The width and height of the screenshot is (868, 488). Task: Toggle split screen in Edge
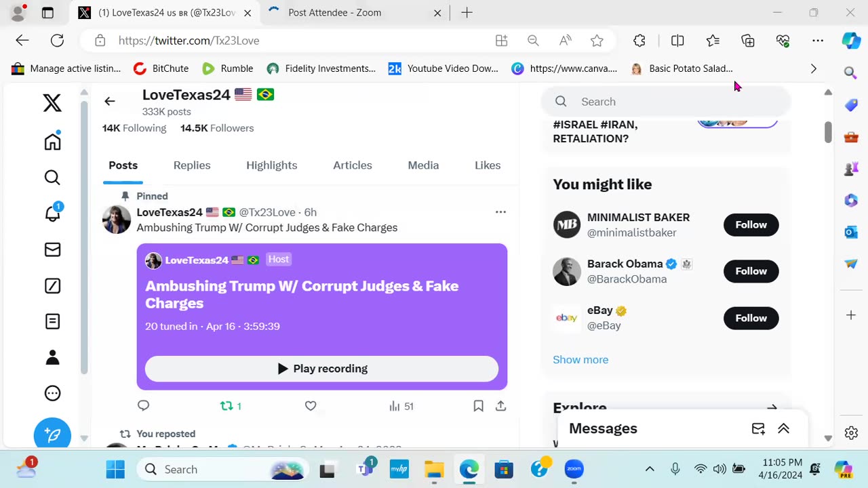tap(677, 41)
